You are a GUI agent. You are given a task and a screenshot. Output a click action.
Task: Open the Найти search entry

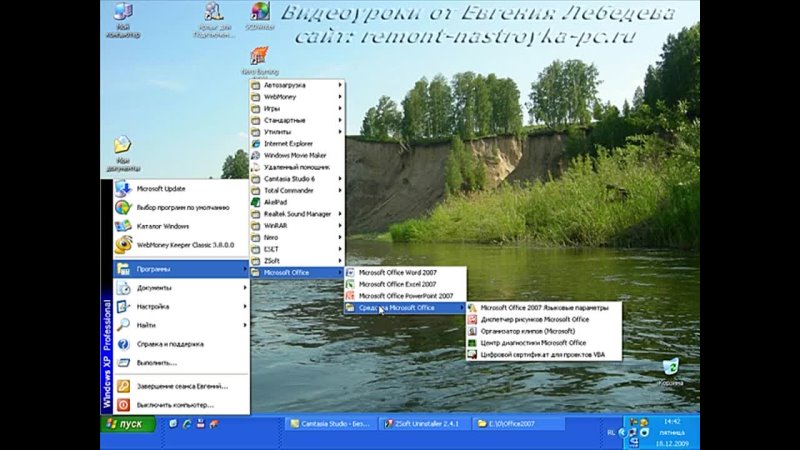tap(181, 325)
